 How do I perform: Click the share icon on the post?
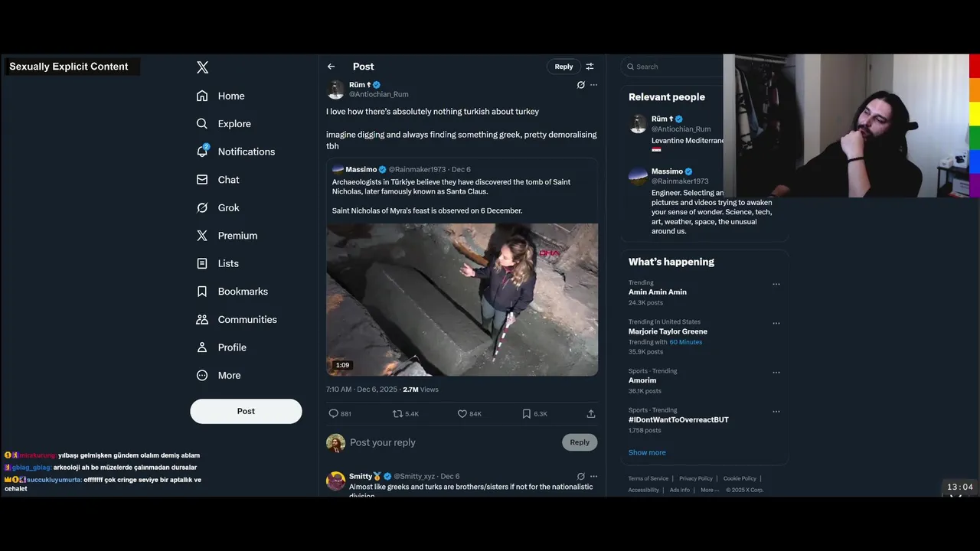[591, 413]
